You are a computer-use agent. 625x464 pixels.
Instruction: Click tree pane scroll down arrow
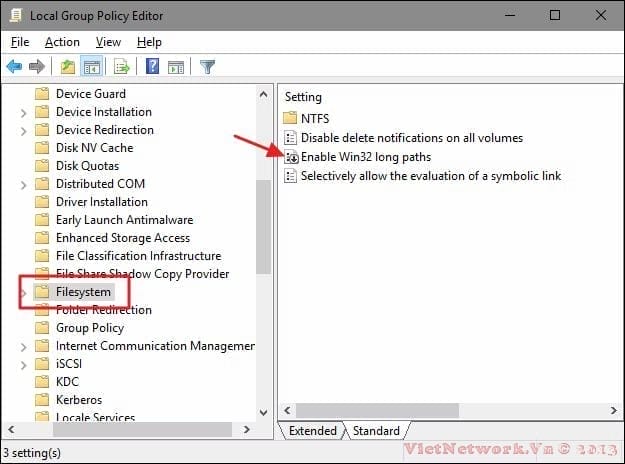coord(263,413)
